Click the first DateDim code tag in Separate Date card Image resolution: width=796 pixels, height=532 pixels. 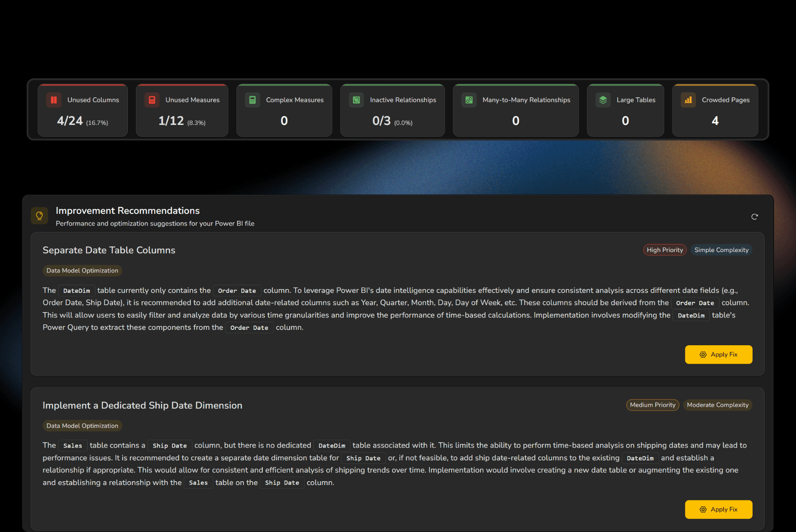tap(77, 290)
